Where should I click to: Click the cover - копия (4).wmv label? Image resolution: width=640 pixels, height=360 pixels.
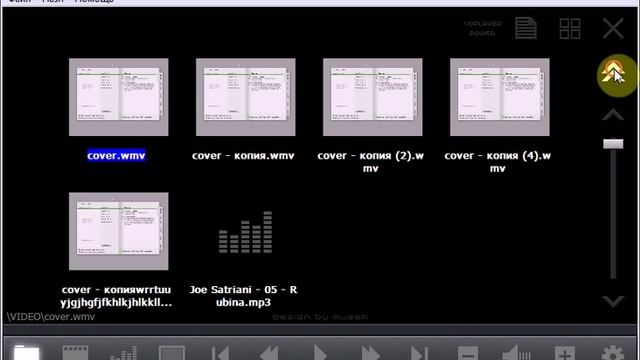coord(498,162)
